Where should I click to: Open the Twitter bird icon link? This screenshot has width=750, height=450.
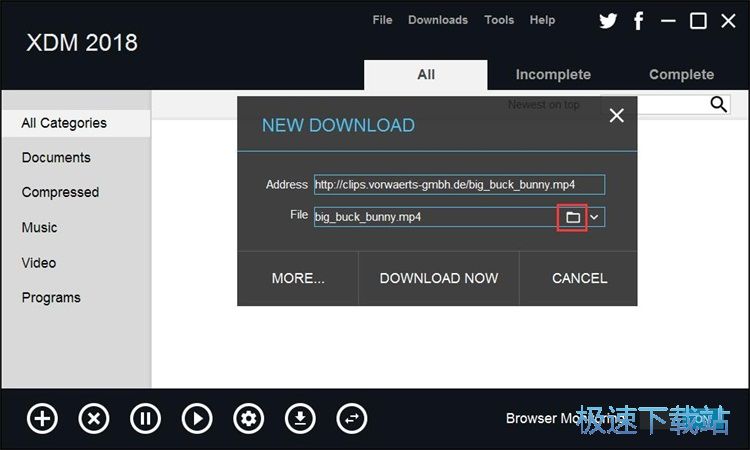[x=608, y=21]
